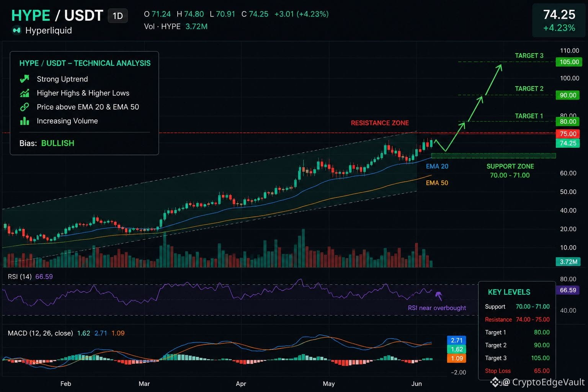Select the 1D timeframe badge
Image resolution: width=588 pixels, height=392 pixels.
118,16
